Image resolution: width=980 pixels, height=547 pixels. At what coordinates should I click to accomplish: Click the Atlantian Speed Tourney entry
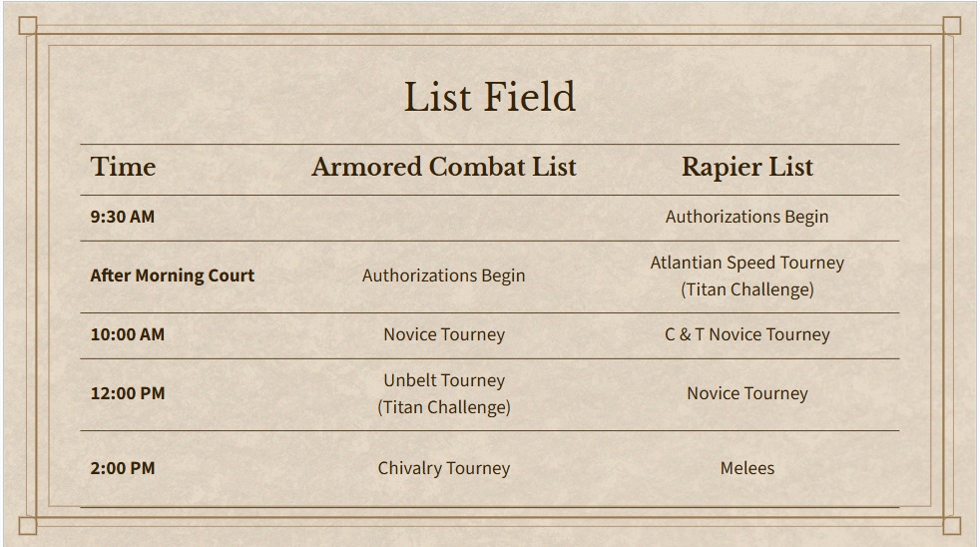[x=746, y=263]
